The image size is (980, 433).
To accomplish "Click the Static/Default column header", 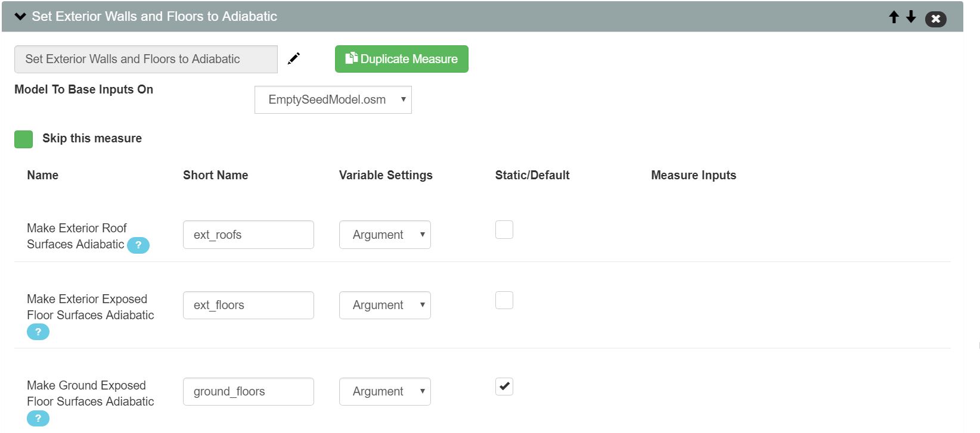I will [x=532, y=175].
